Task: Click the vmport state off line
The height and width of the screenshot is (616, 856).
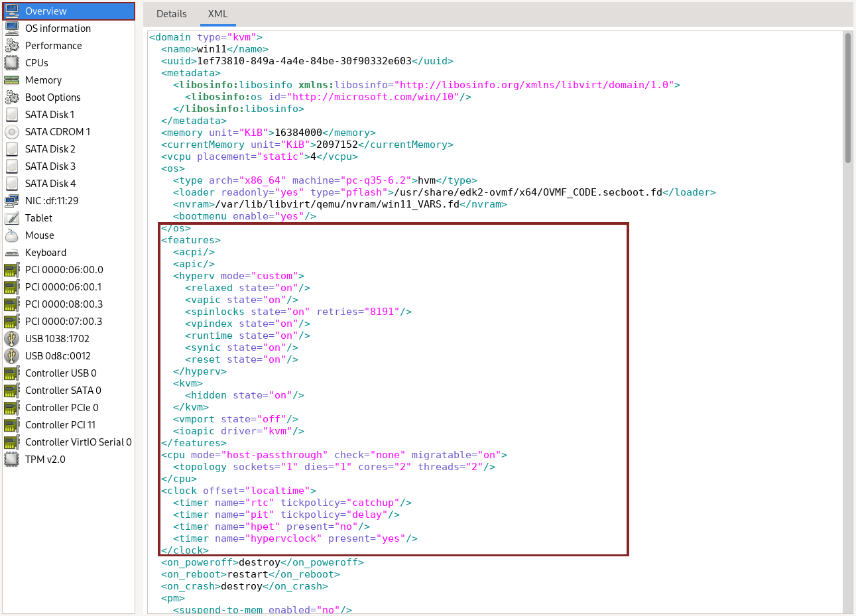Action: [235, 419]
